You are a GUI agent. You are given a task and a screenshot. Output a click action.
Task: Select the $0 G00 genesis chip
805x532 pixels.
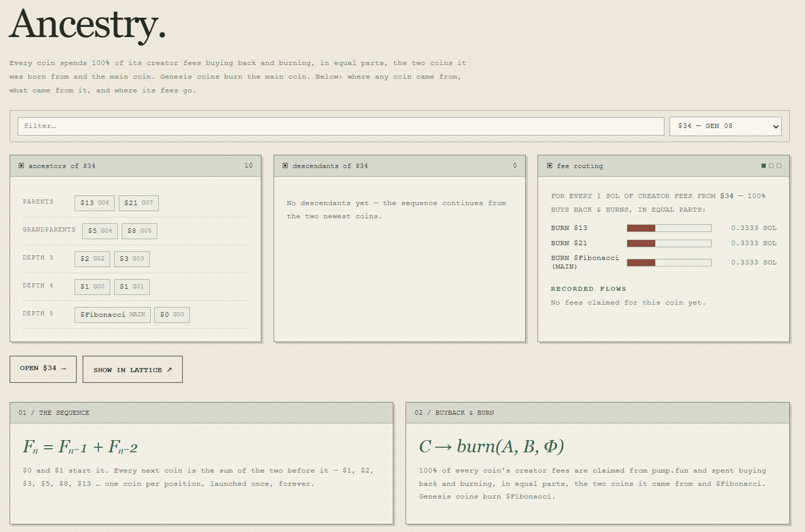172,315
